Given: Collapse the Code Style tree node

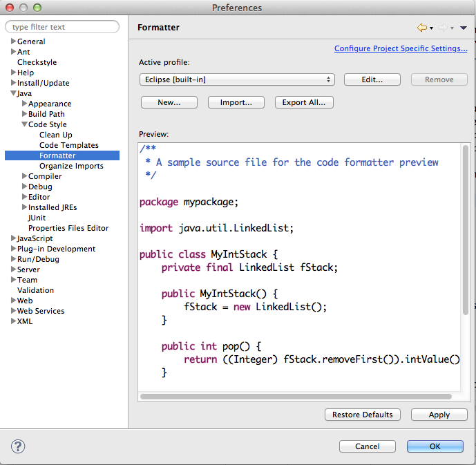Looking at the screenshot, I should click(24, 124).
